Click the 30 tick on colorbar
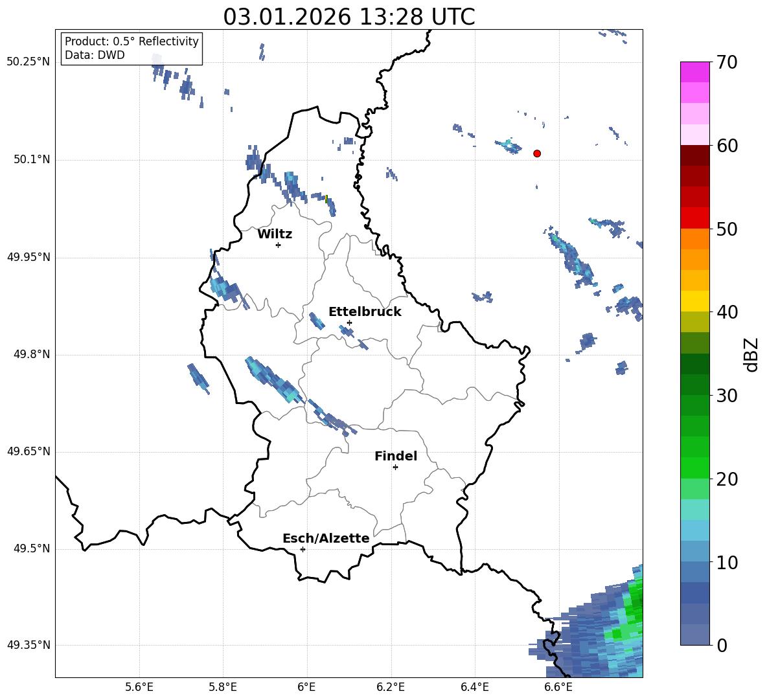The image size is (767, 700). [727, 396]
